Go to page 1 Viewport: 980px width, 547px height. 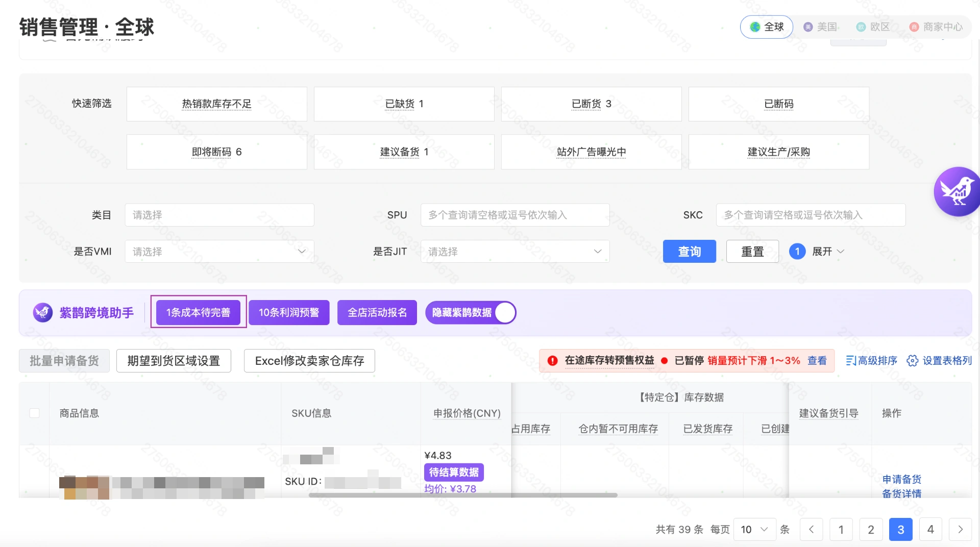pos(841,530)
